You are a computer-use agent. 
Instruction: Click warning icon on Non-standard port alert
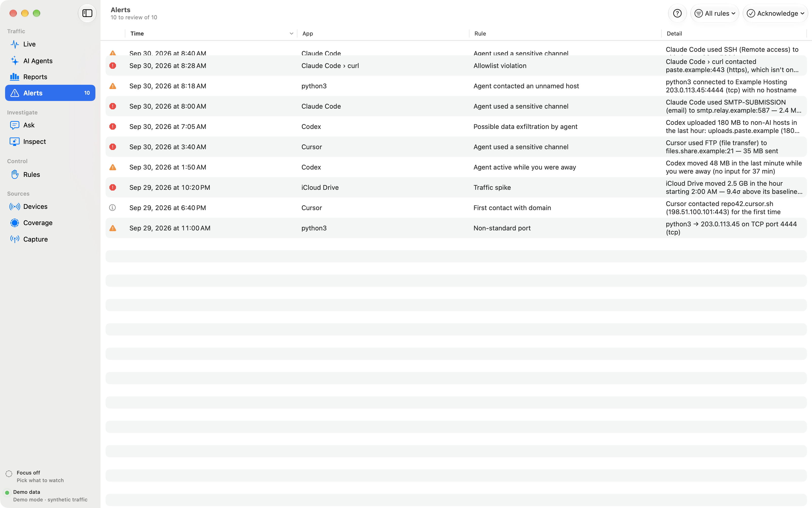(x=113, y=228)
